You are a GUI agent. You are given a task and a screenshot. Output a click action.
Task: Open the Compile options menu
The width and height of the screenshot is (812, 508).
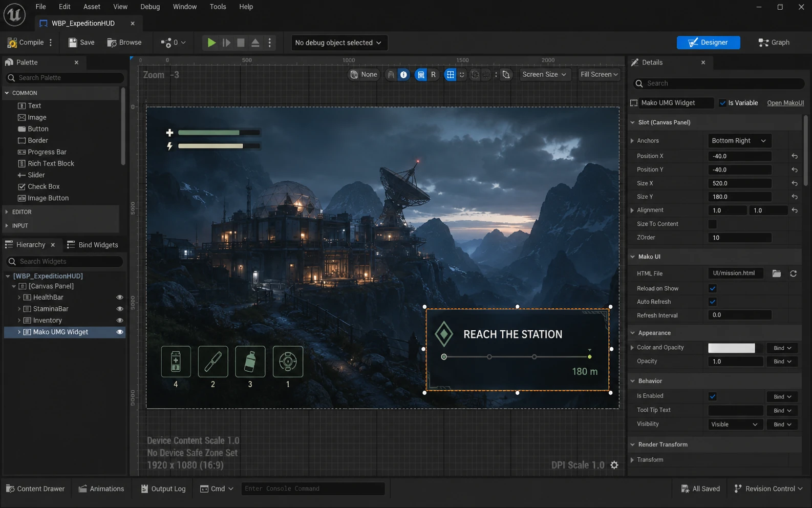[x=51, y=43]
